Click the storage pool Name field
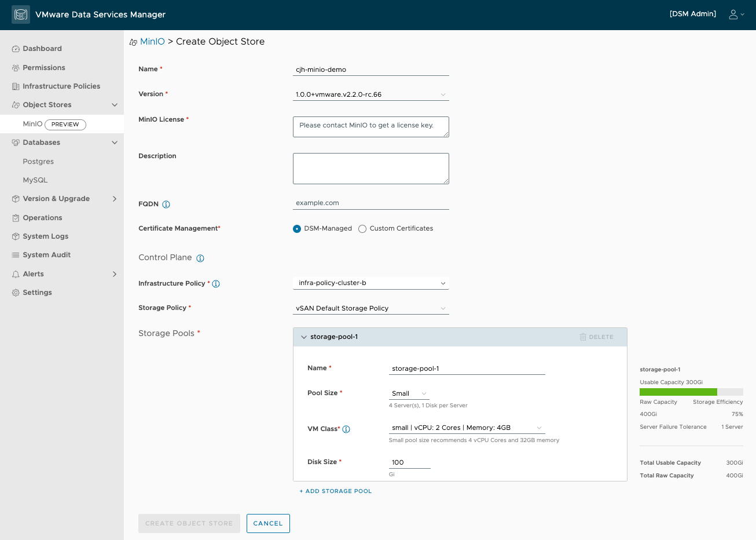The image size is (756, 540). point(467,368)
